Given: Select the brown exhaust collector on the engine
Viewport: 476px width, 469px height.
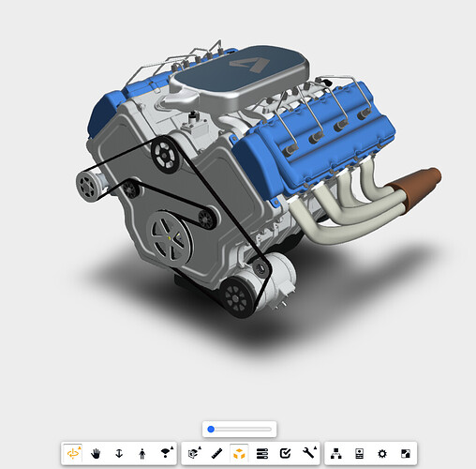Looking at the screenshot, I should point(416,182).
